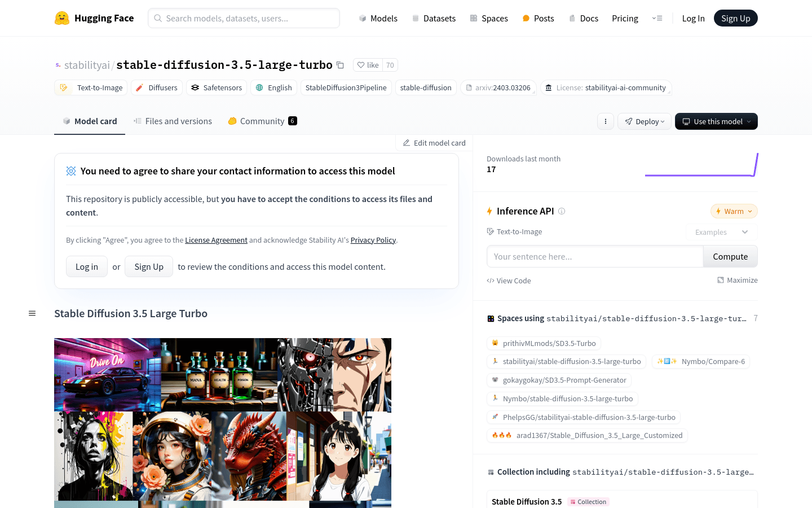The width and height of the screenshot is (812, 508).
Task: Open the additional navigation menu icon
Action: 657,18
